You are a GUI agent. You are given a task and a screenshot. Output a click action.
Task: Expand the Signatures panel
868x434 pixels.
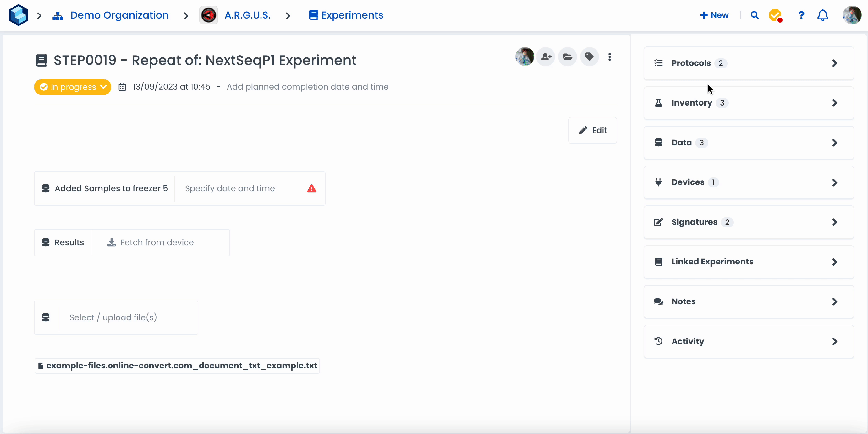tap(748, 222)
